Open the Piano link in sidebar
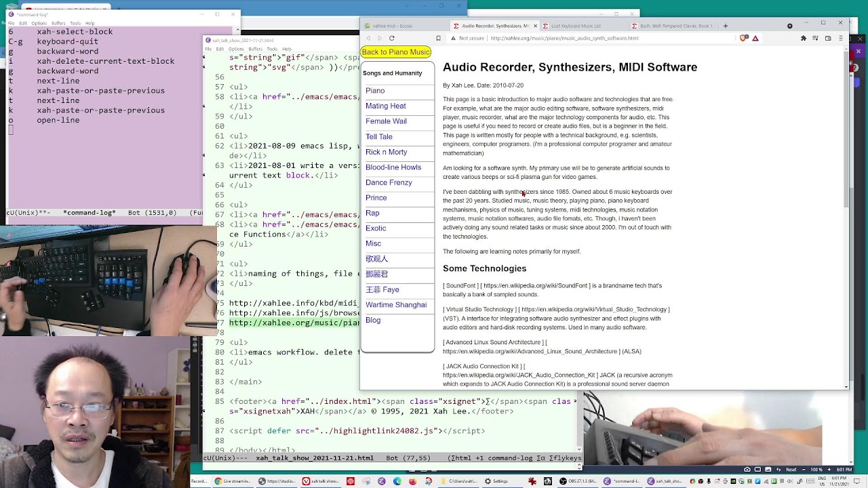This screenshot has height=488, width=868. point(375,91)
